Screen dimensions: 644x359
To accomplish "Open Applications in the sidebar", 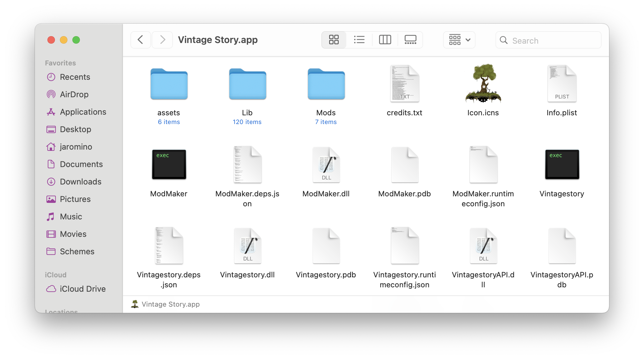I will 83,112.
